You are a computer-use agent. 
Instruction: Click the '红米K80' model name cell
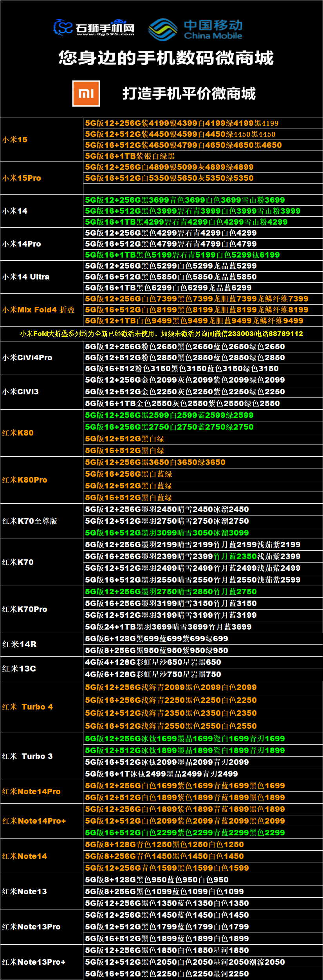coord(42,433)
